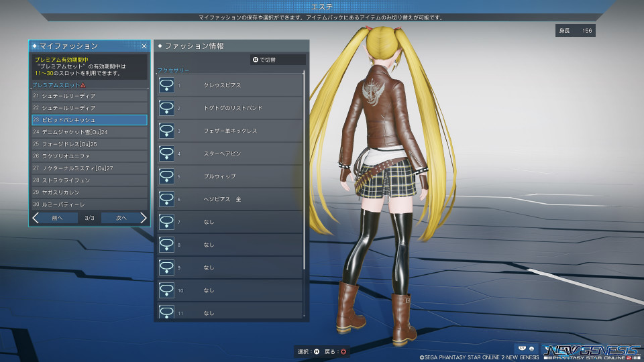The image size is (644, 362).
Task: Click the premium slot warning triangle icon
Action: (83, 85)
